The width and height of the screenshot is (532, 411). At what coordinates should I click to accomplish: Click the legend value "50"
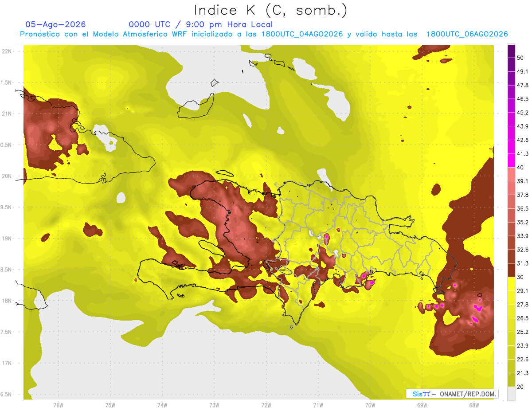(x=521, y=58)
